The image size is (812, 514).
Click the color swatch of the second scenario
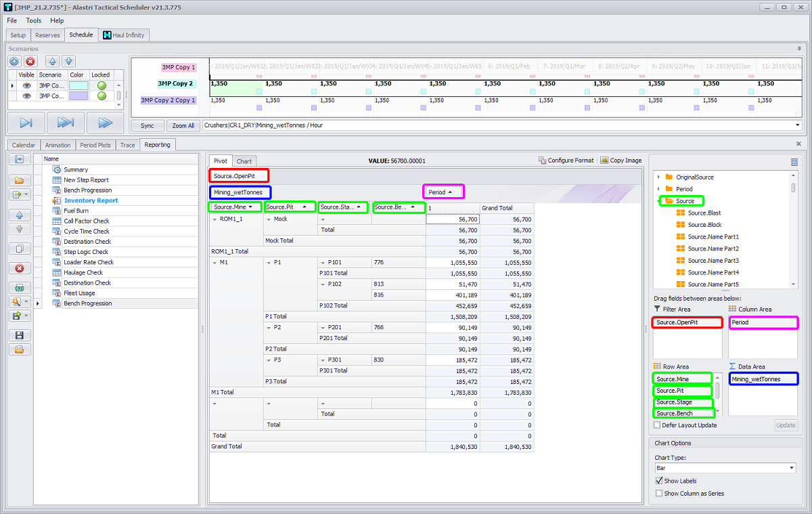[78, 96]
